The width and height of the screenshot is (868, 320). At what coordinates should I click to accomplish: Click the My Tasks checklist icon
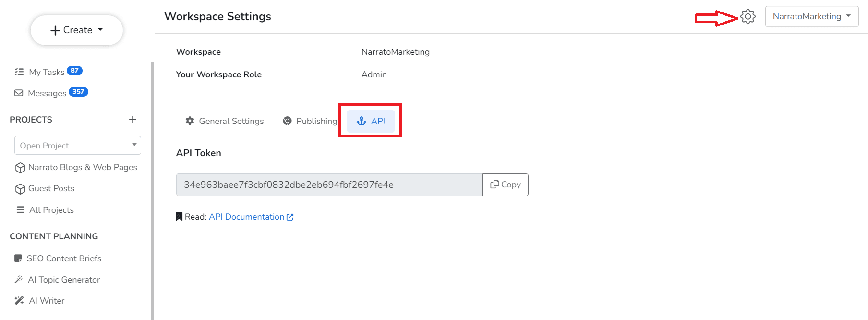pyautogui.click(x=19, y=72)
